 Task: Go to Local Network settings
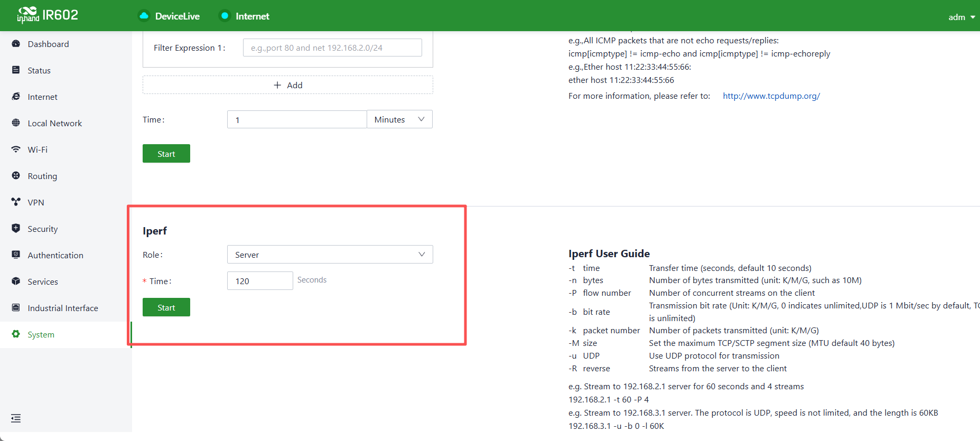(x=66, y=123)
